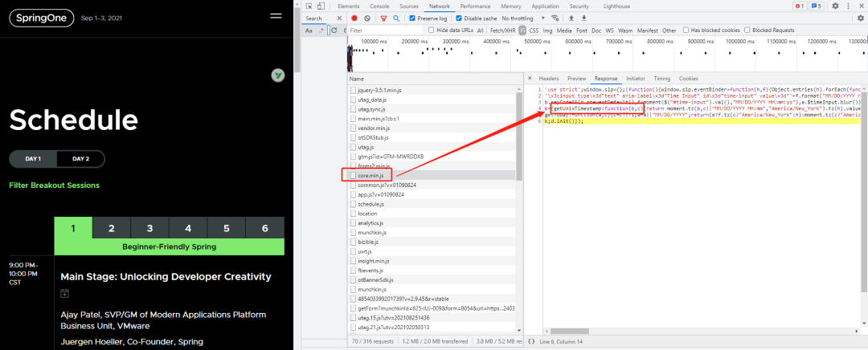Click the green Vue devtools badge

tap(278, 75)
